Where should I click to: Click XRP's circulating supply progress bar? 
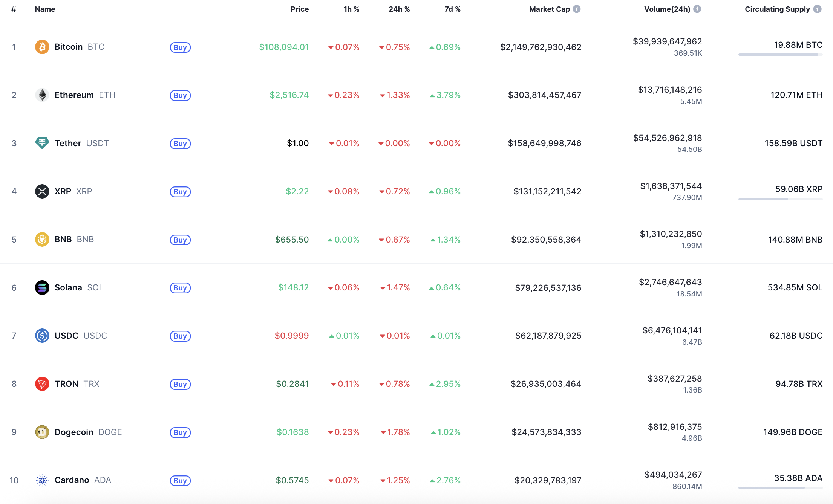(780, 199)
